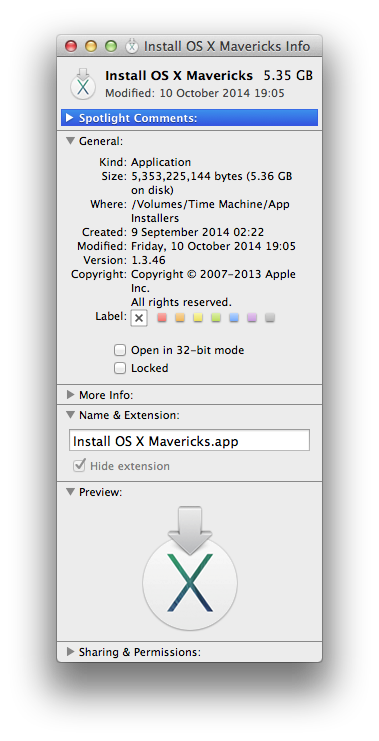Collapse the Preview section
Image resolution: width=379 pixels, height=741 pixels.
(70, 492)
